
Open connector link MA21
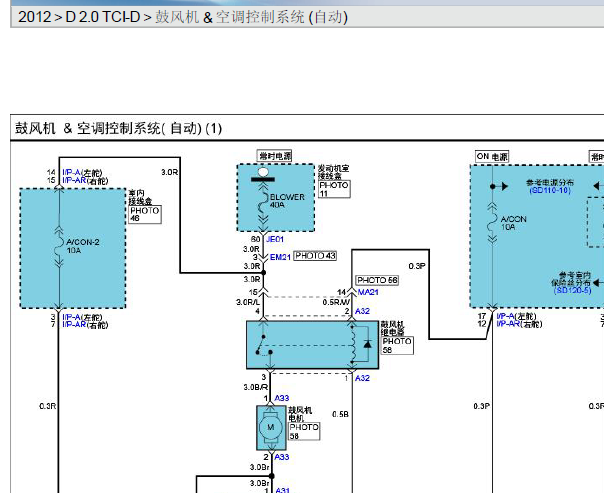point(368,292)
